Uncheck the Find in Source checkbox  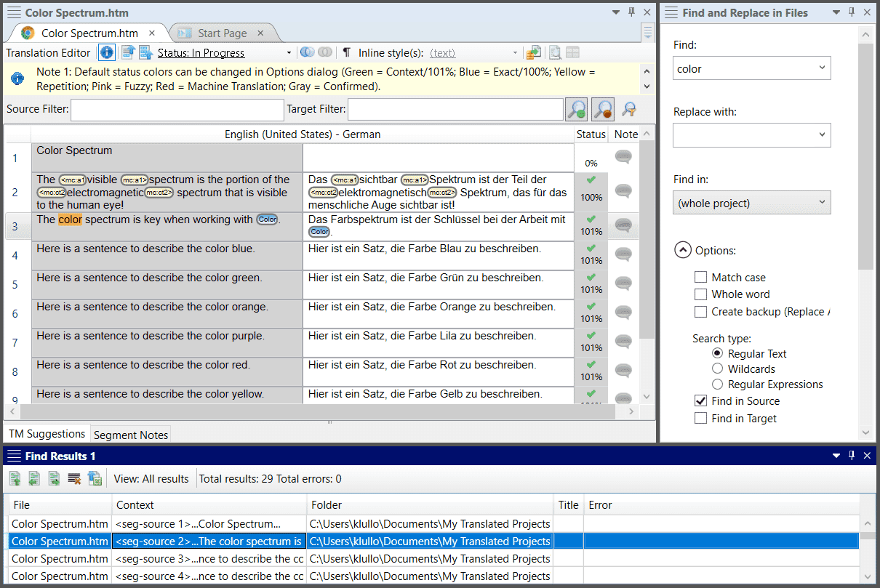tap(700, 401)
